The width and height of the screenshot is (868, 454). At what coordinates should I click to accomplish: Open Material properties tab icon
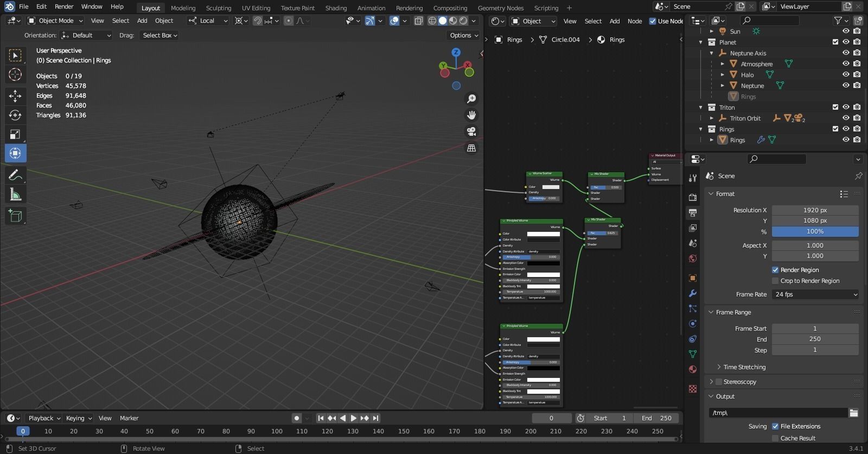click(x=693, y=369)
